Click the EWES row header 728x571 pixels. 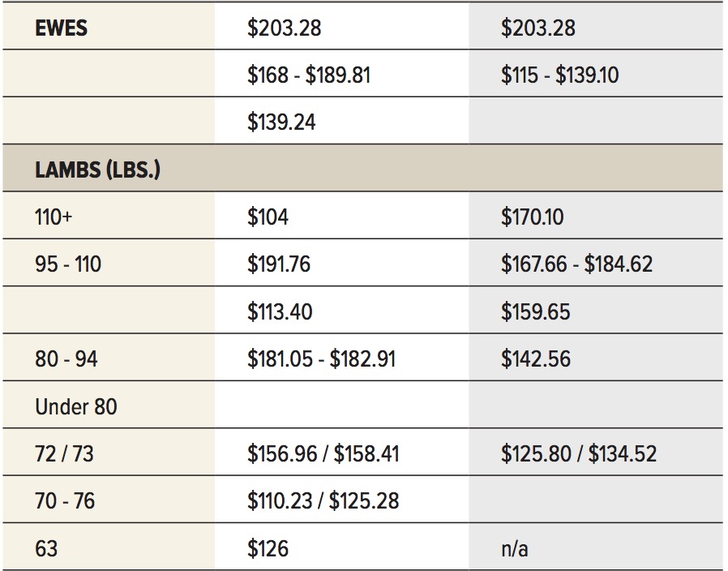click(x=62, y=28)
